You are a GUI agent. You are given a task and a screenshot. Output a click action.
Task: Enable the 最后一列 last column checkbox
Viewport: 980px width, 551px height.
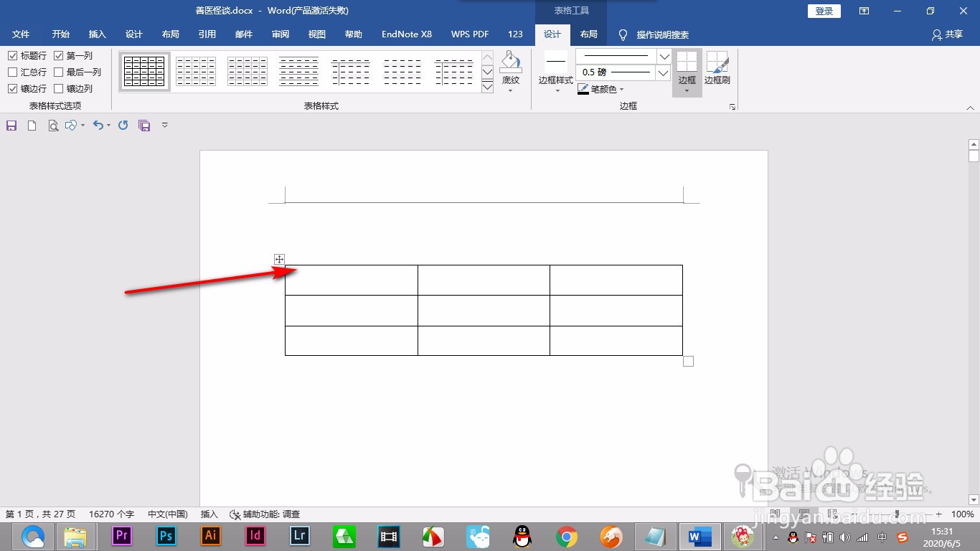58,72
